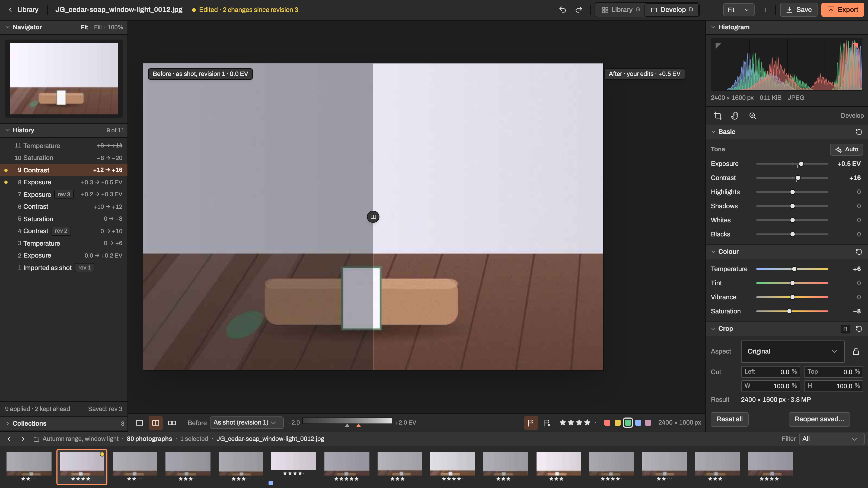
Task: Open the Fit zoom level dropdown
Action: click(x=738, y=10)
